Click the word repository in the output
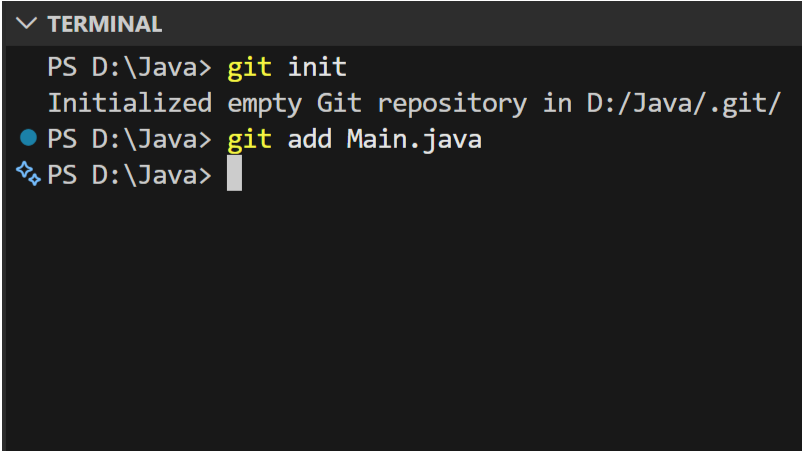802x451 pixels. (452, 104)
